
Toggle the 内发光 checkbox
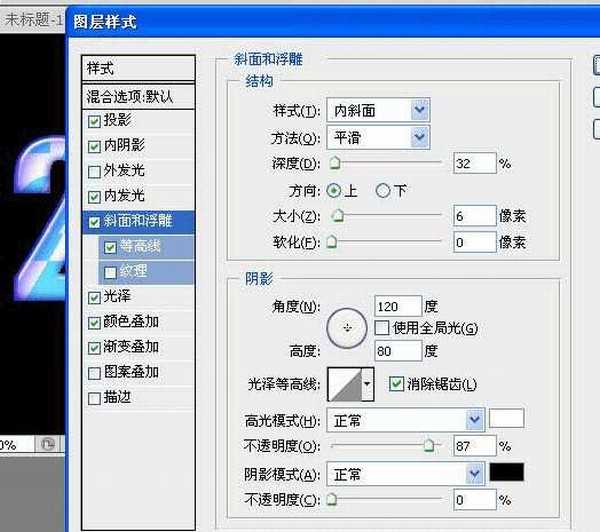click(x=94, y=197)
